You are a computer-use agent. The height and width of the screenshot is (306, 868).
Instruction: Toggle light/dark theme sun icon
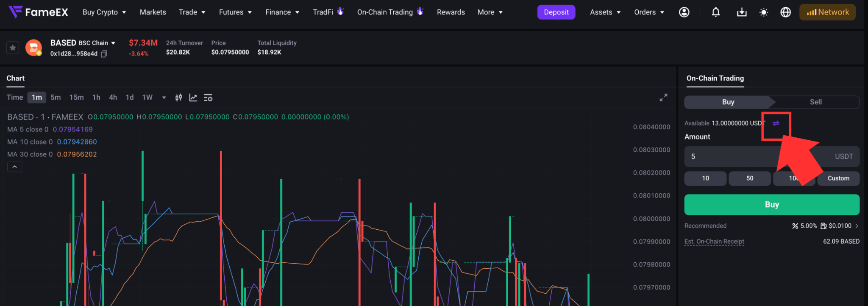pyautogui.click(x=764, y=12)
